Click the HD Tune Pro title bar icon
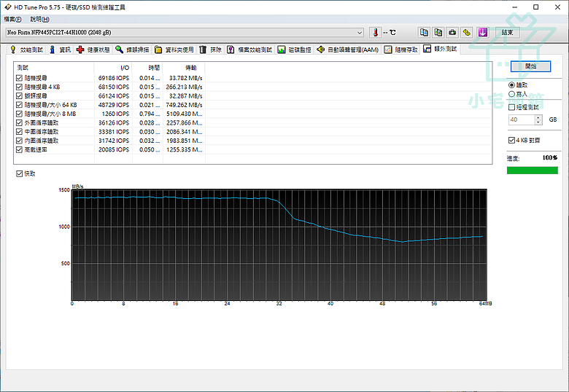Screen dimensions: 569x392 [7, 7]
